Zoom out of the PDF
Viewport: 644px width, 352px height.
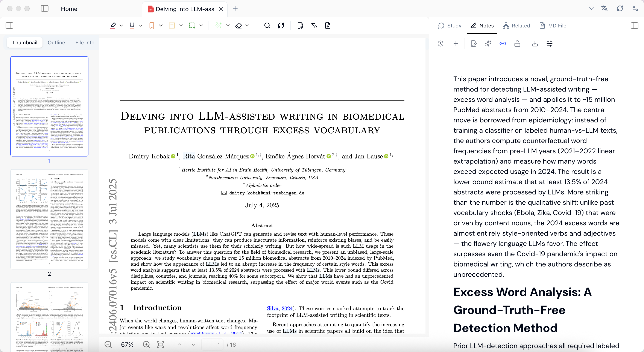pos(108,344)
